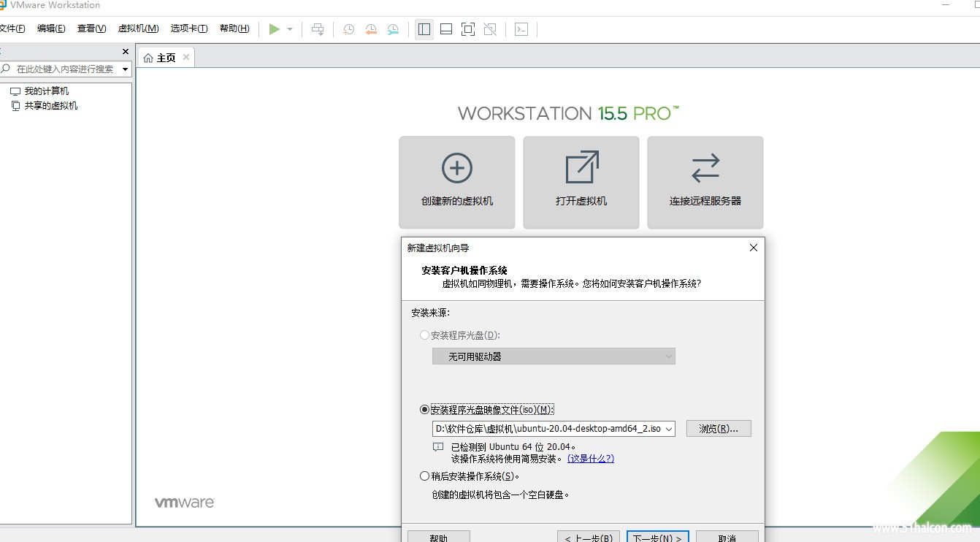Image resolution: width=980 pixels, height=542 pixels.
Task: Open the 帮助(H) menu
Action: (234, 28)
